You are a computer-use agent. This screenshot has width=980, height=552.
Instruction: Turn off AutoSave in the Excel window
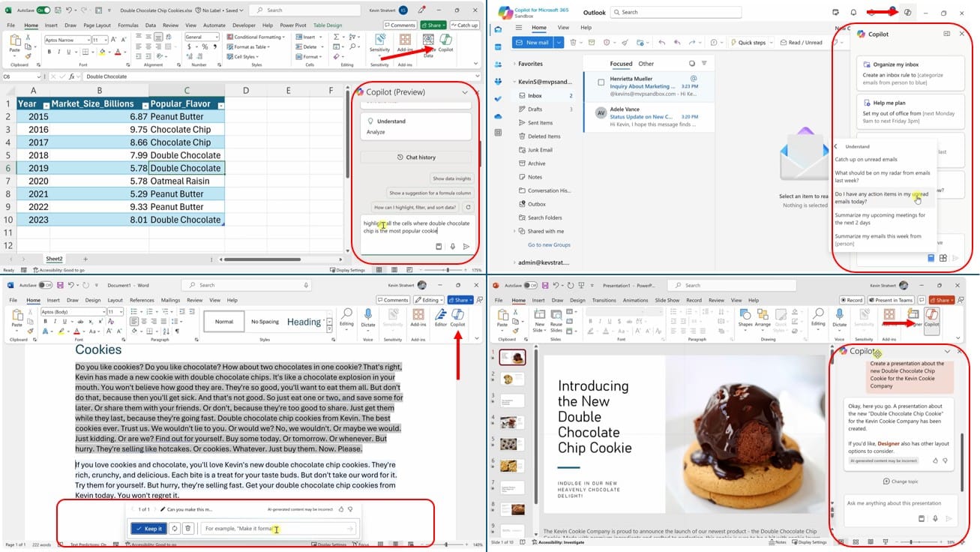point(43,10)
